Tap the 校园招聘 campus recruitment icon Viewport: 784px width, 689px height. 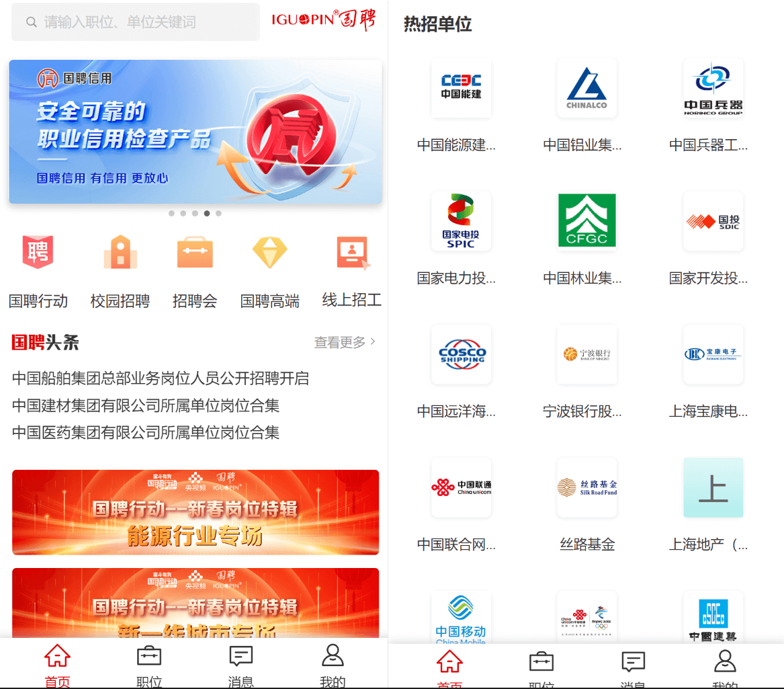click(x=120, y=253)
